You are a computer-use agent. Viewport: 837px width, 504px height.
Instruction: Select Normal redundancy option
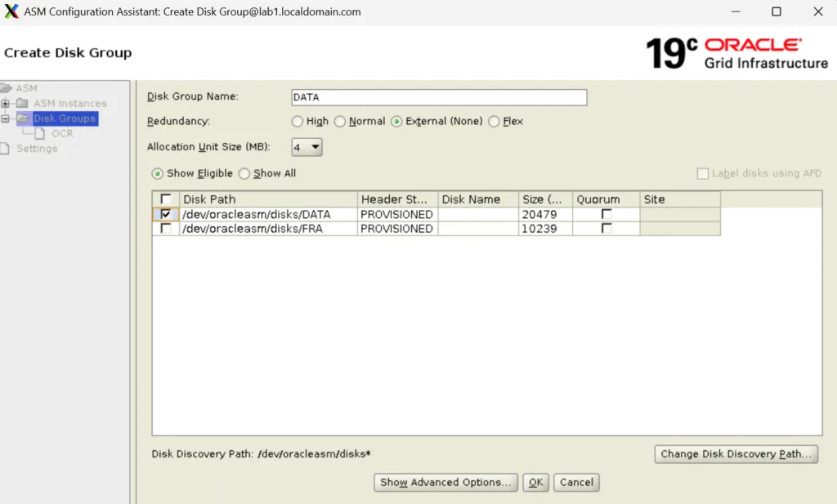pos(339,122)
